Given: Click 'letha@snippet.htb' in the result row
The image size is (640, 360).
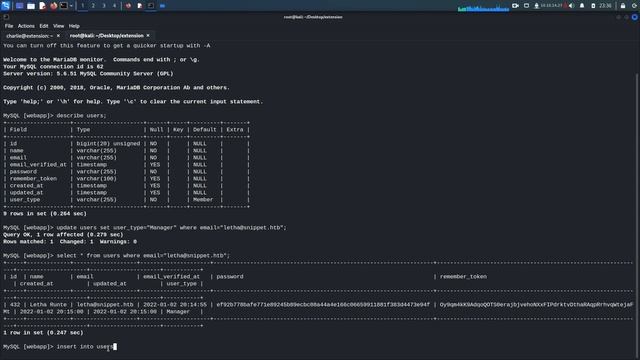Looking at the screenshot, I should [105, 304].
